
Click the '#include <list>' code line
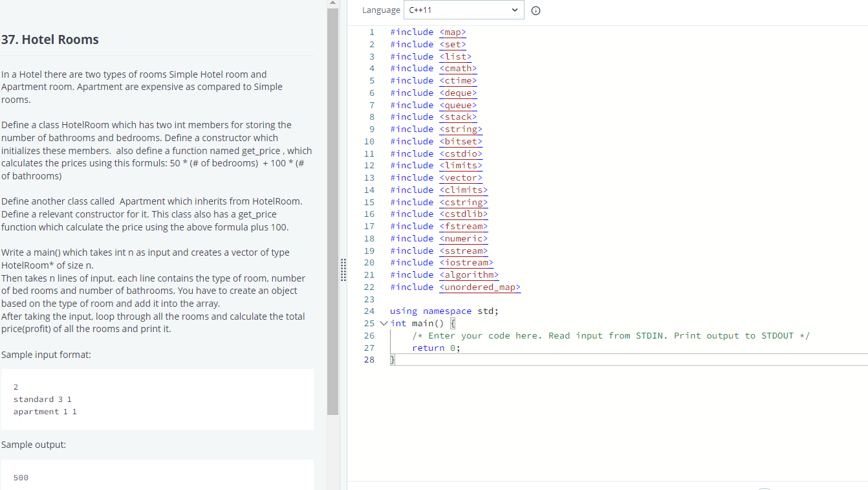point(430,57)
